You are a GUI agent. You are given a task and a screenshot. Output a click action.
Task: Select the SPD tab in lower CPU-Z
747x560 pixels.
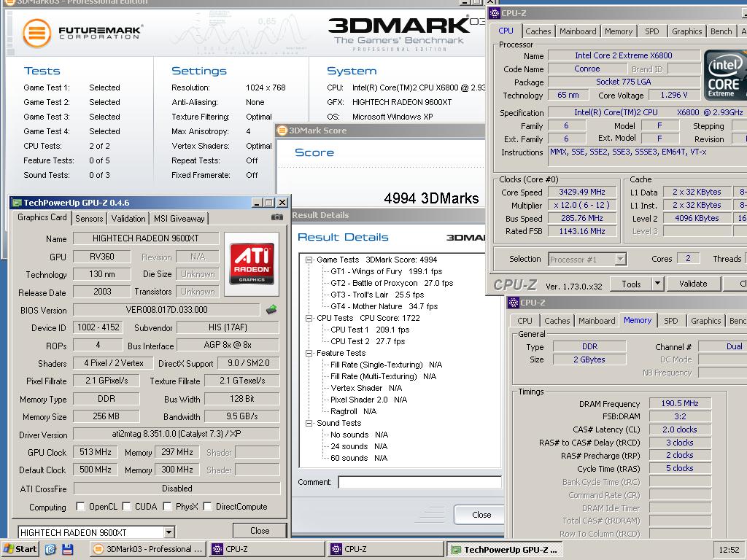point(670,321)
